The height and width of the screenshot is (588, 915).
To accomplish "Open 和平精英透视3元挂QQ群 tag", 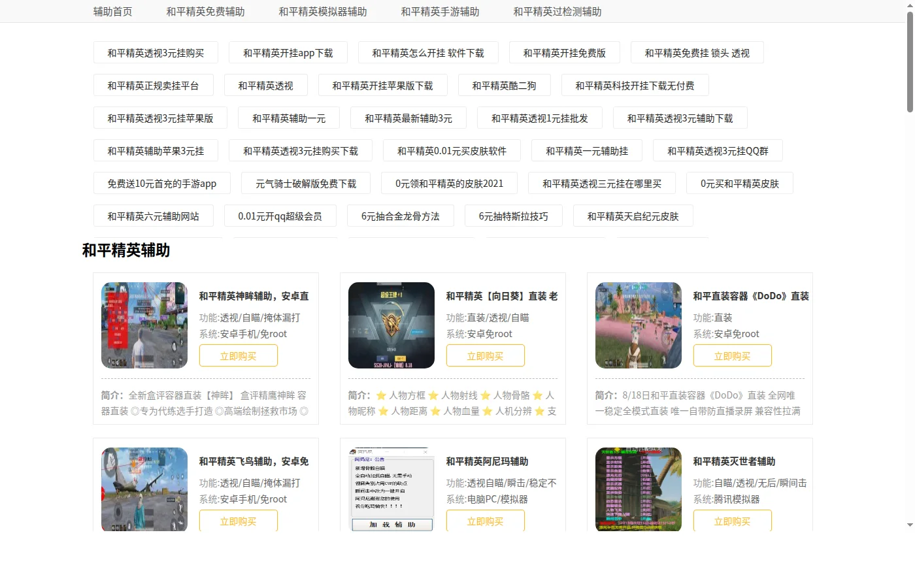I will click(x=718, y=151).
